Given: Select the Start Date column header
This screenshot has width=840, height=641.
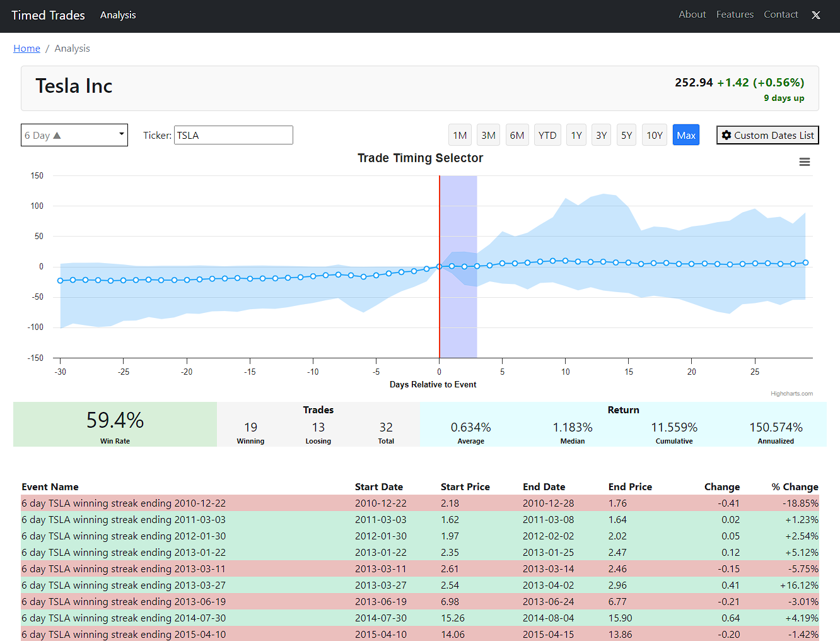Looking at the screenshot, I should tap(378, 487).
